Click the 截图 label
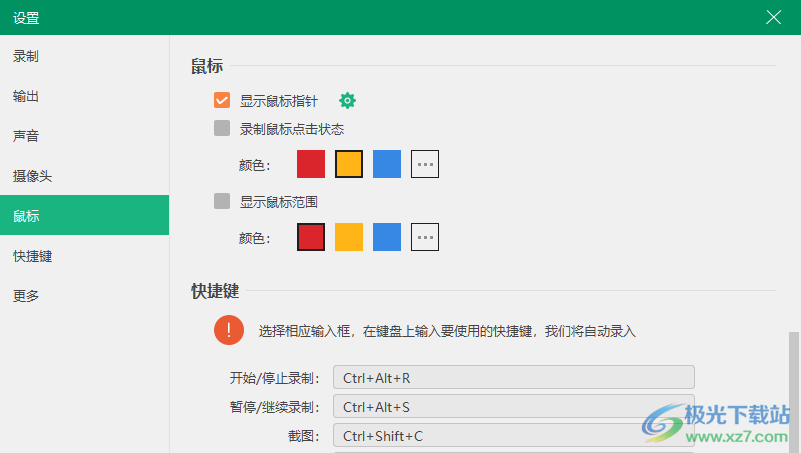This screenshot has width=801, height=453. [x=303, y=437]
